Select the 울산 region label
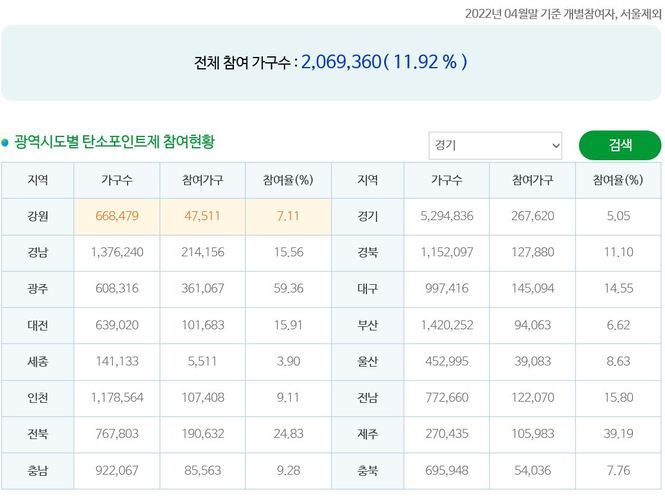Screen dimensions: 665x496 (x=367, y=362)
